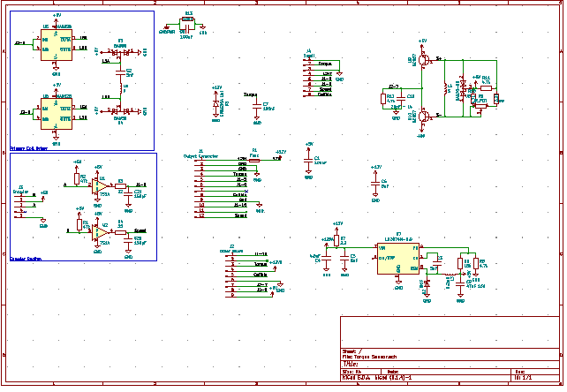Click the Output Connector J1 label
The height and width of the screenshot is (392, 567).
point(201,157)
